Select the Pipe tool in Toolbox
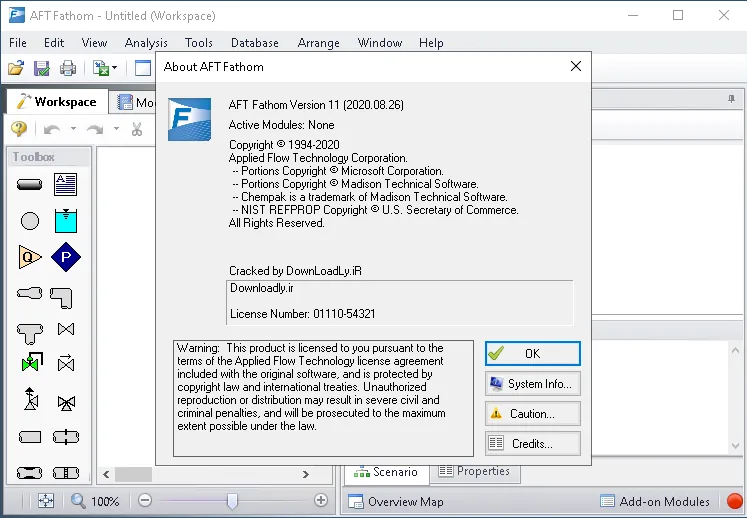The height and width of the screenshot is (518, 747). 30,184
